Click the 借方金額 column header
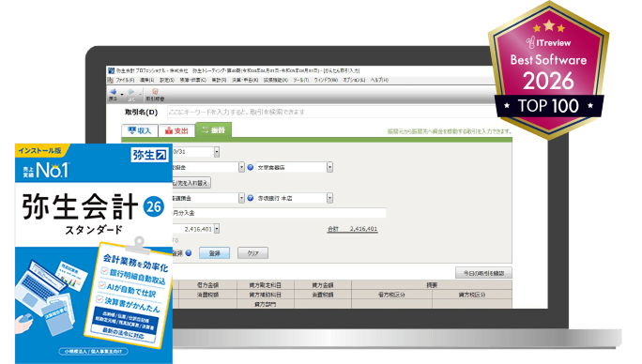The height and width of the screenshot is (364, 642). [x=208, y=285]
